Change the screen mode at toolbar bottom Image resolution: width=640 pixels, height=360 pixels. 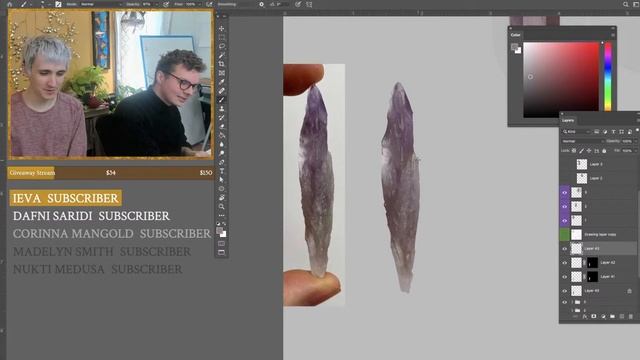(x=222, y=253)
